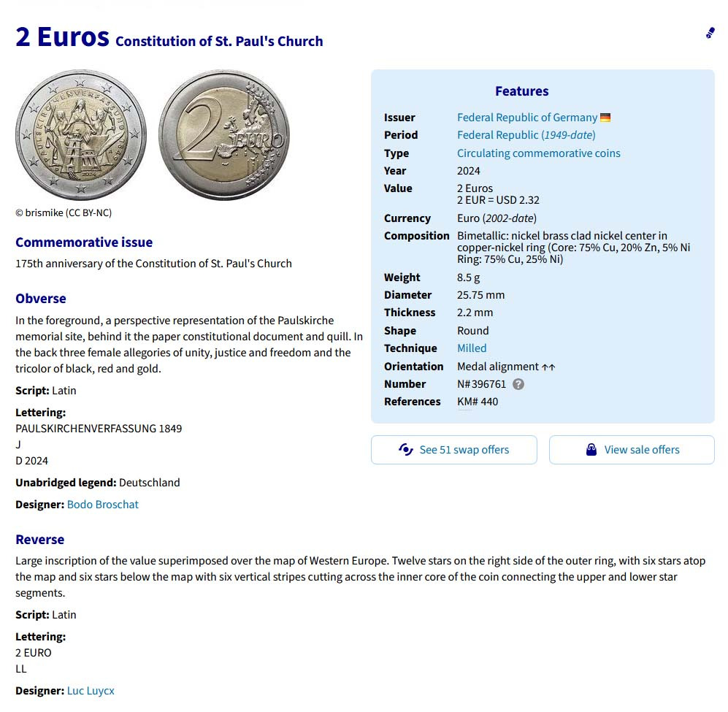Open the Milled technique link
Screen dimensions: 728x712
472,348
